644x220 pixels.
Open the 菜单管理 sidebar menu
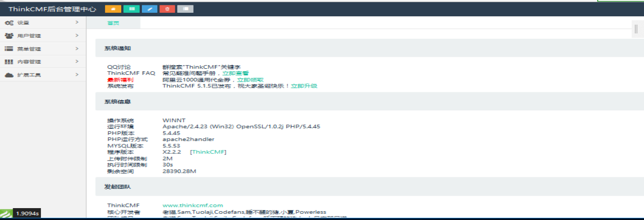[43, 49]
